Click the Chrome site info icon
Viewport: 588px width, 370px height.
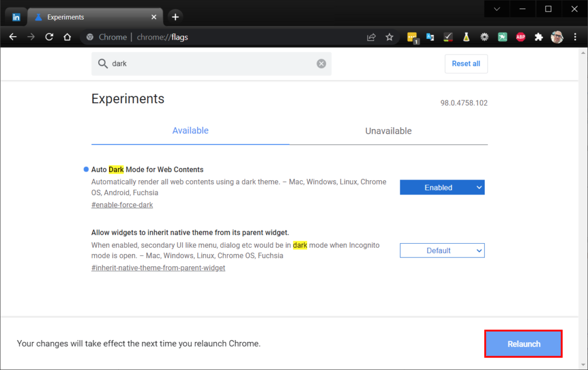(90, 37)
